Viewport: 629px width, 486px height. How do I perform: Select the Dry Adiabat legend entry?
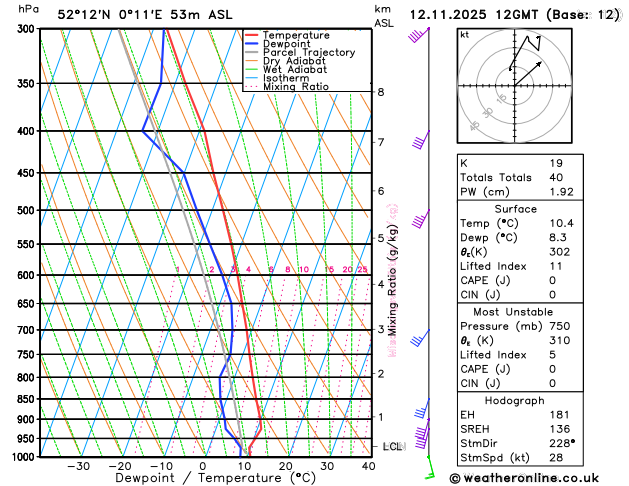pyautogui.click(x=285, y=61)
